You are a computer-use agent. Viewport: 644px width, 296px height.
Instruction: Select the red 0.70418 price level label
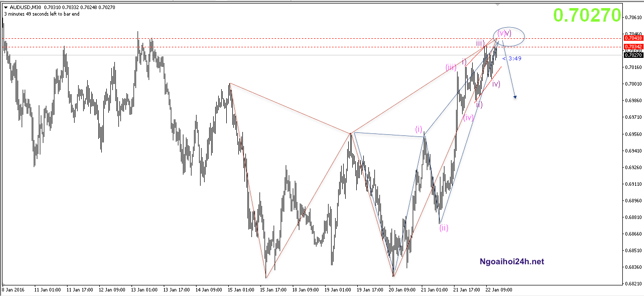632,38
